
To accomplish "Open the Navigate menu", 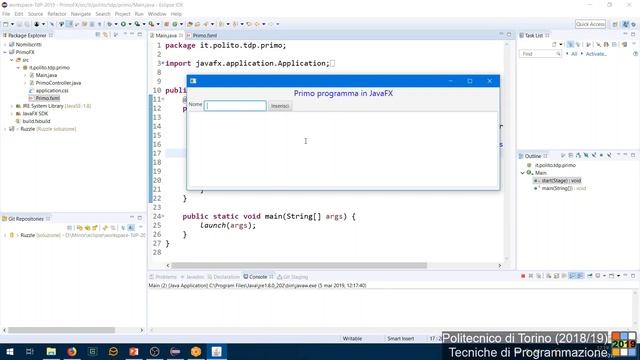I will pyautogui.click(x=81, y=14).
